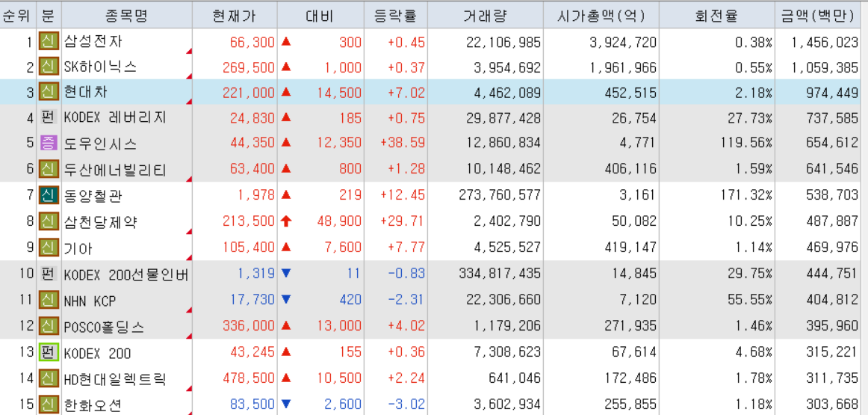The width and height of the screenshot is (868, 415).
Task: Click the current price 66,300
Action: pyautogui.click(x=252, y=42)
